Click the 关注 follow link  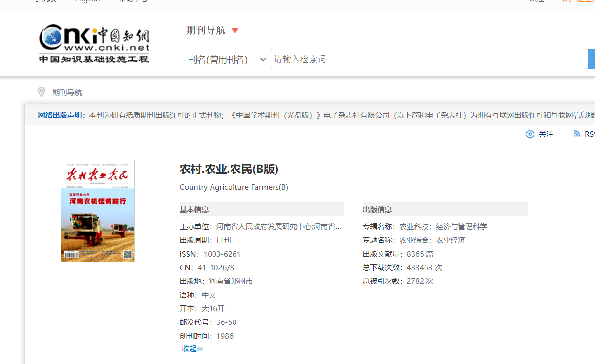point(546,134)
